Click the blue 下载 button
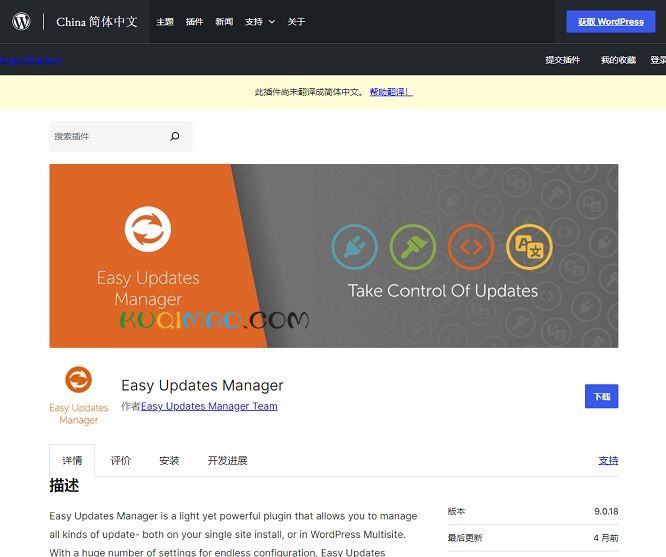Image resolution: width=666 pixels, height=557 pixels. (601, 396)
